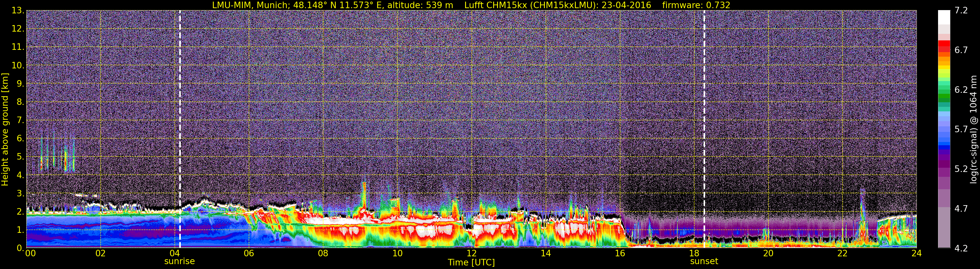
Task: Click the height axis tick label '11.'
Action: (18, 47)
